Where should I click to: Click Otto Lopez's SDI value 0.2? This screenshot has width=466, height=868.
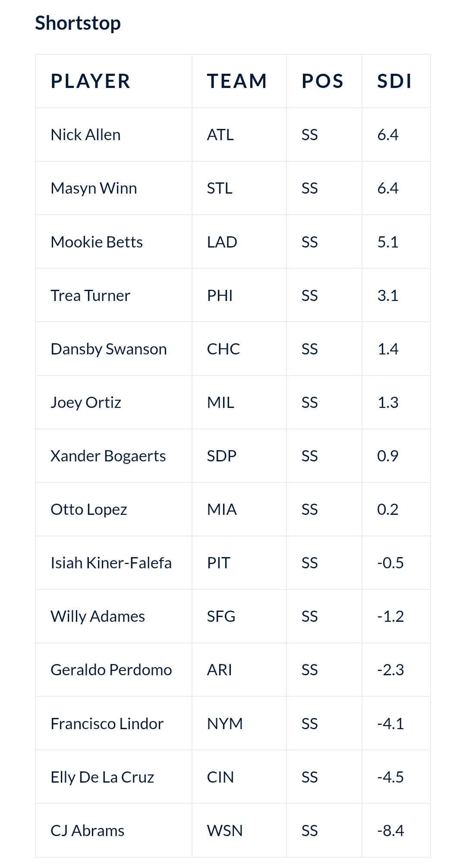click(x=388, y=510)
